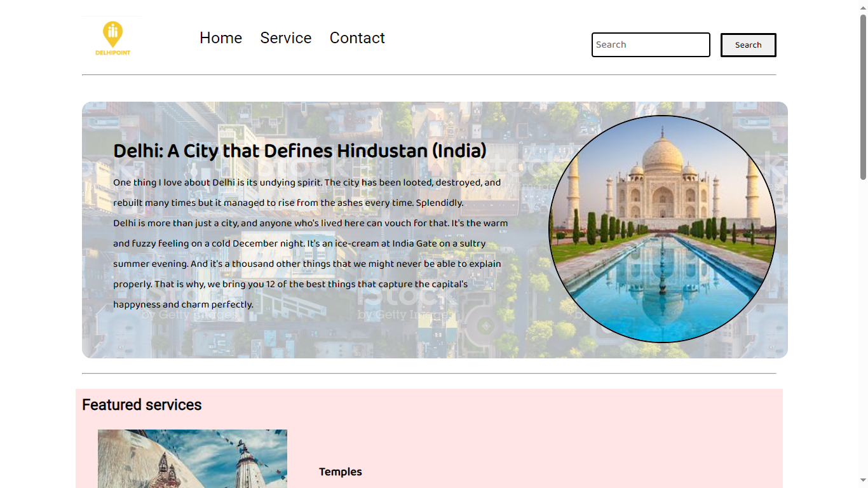
Task: Focus the Search text field
Action: click(651, 45)
